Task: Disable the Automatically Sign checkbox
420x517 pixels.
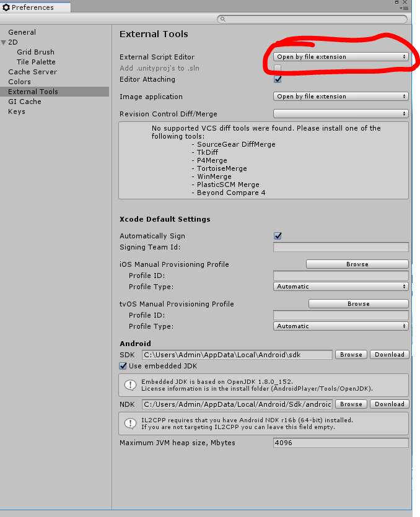Action: [278, 236]
